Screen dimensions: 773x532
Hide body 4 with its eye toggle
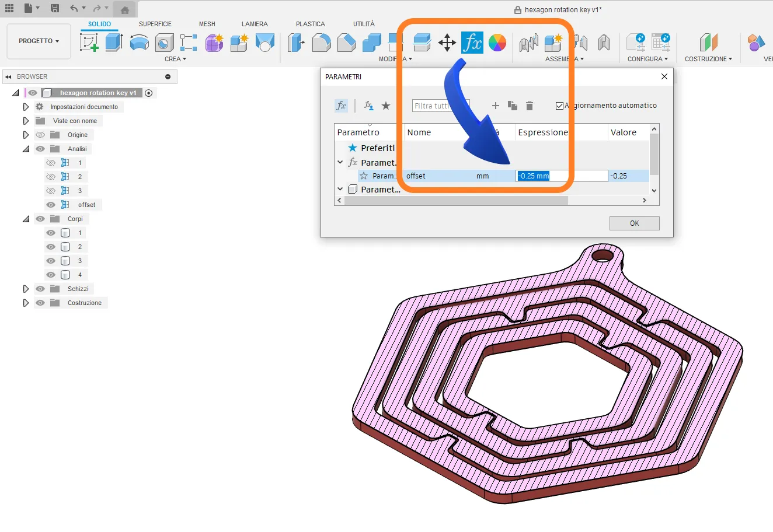[51, 274]
